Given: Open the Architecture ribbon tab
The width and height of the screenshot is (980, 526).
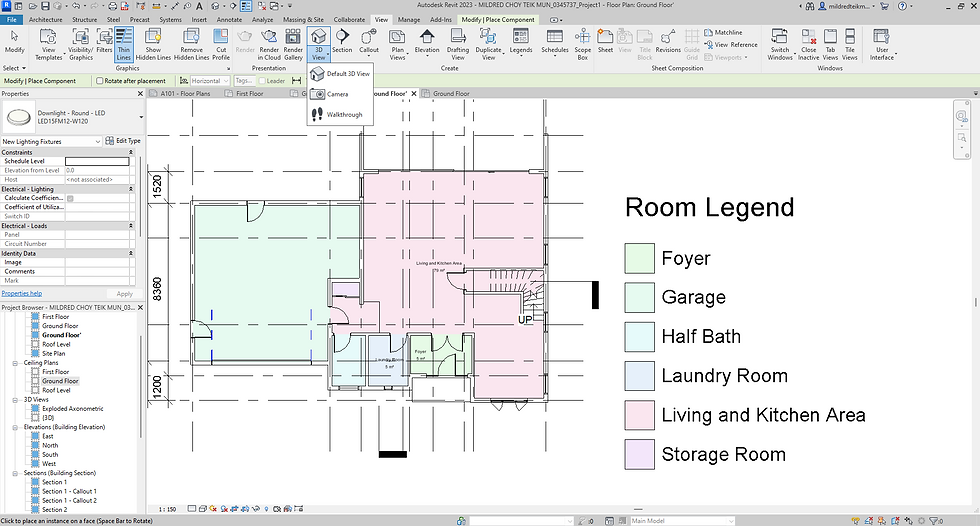Looking at the screenshot, I should click(46, 19).
